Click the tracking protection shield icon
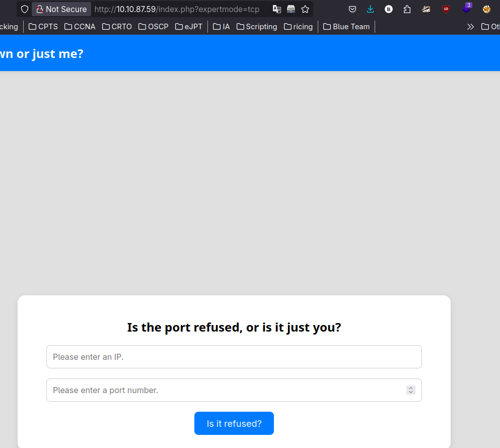 25,9
